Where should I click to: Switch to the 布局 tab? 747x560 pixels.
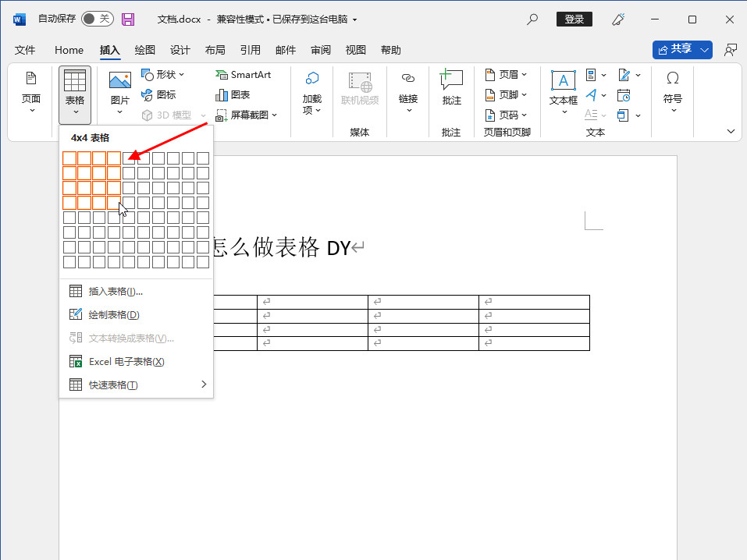coord(215,50)
